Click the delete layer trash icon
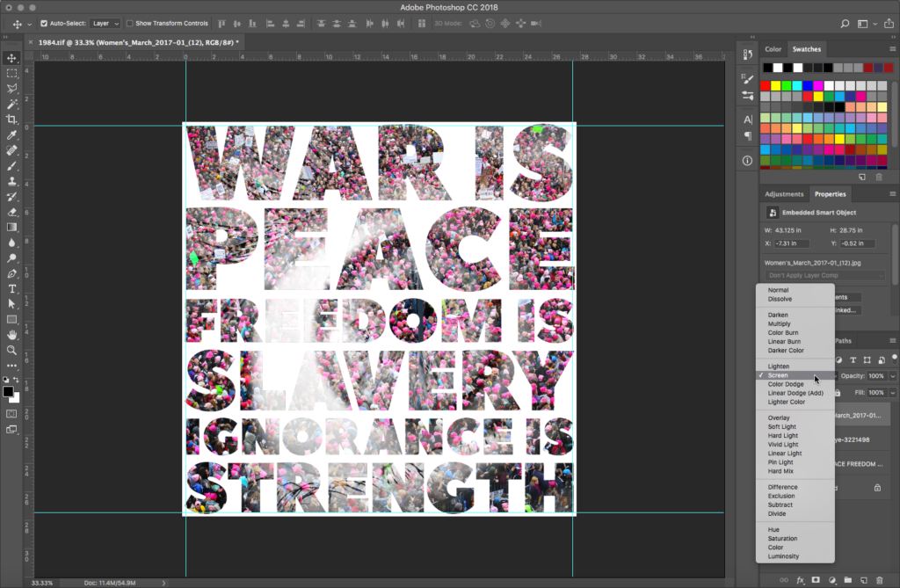The height and width of the screenshot is (588, 900). [x=880, y=580]
